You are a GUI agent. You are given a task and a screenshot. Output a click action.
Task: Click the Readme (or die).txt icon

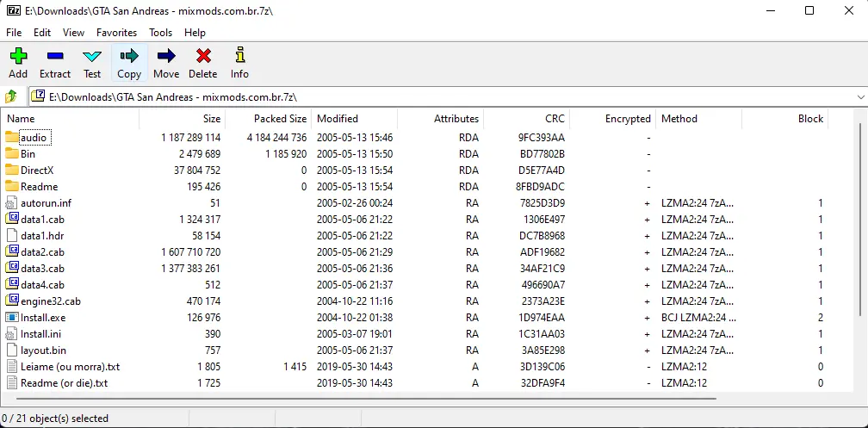[12, 382]
